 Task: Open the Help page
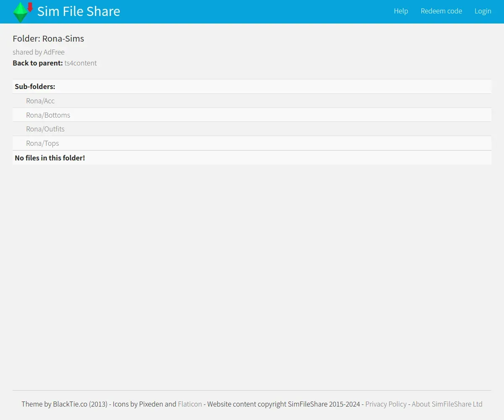[x=401, y=11]
